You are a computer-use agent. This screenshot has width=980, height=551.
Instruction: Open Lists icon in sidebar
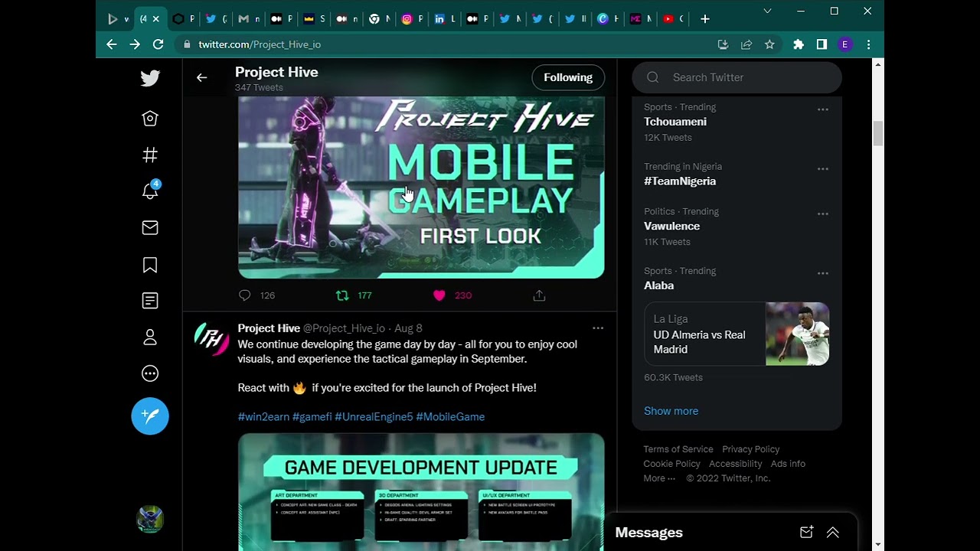point(150,301)
